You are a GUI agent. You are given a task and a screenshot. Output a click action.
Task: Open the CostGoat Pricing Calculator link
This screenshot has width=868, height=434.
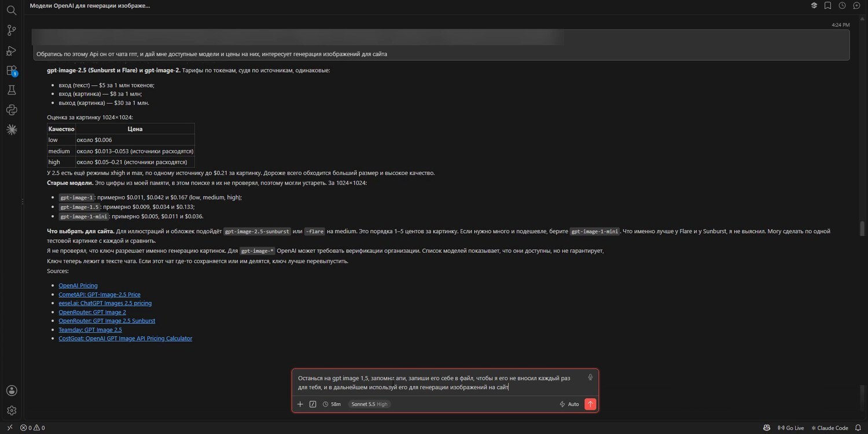pyautogui.click(x=126, y=339)
